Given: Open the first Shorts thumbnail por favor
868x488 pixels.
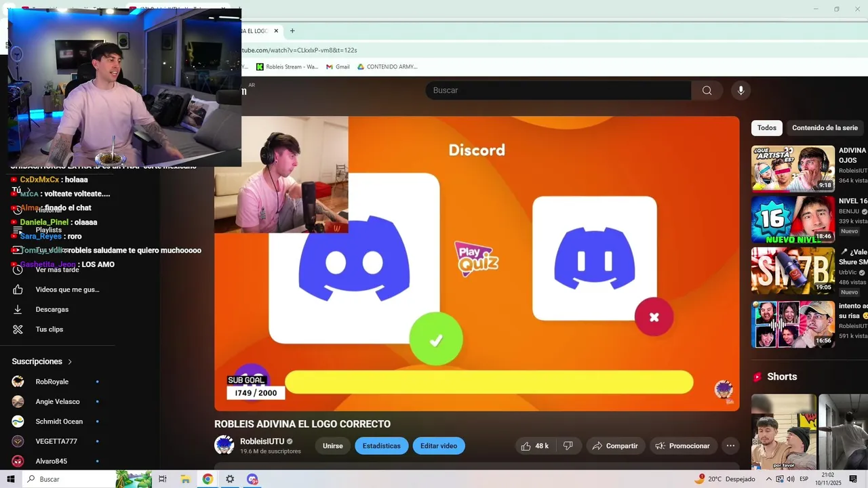Looking at the screenshot, I should pyautogui.click(x=784, y=432).
